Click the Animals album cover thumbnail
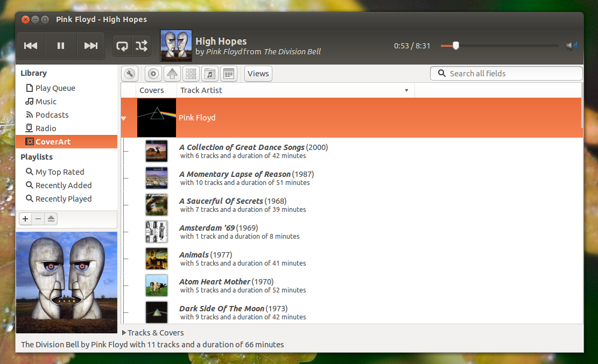The height and width of the screenshot is (364, 598). click(157, 259)
